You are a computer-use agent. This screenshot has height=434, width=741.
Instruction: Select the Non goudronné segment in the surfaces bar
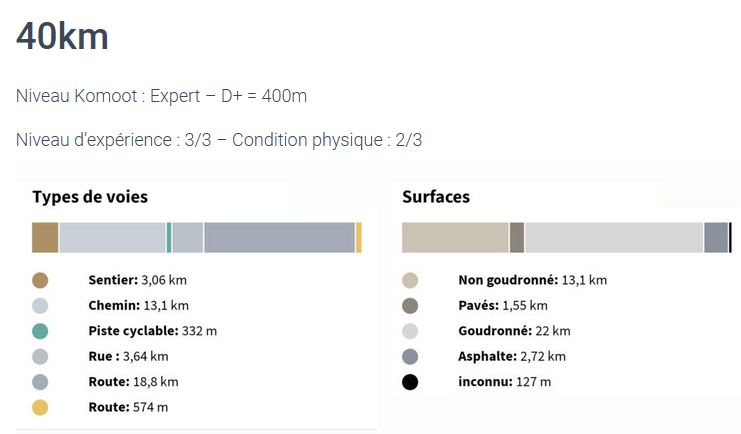pyautogui.click(x=455, y=237)
